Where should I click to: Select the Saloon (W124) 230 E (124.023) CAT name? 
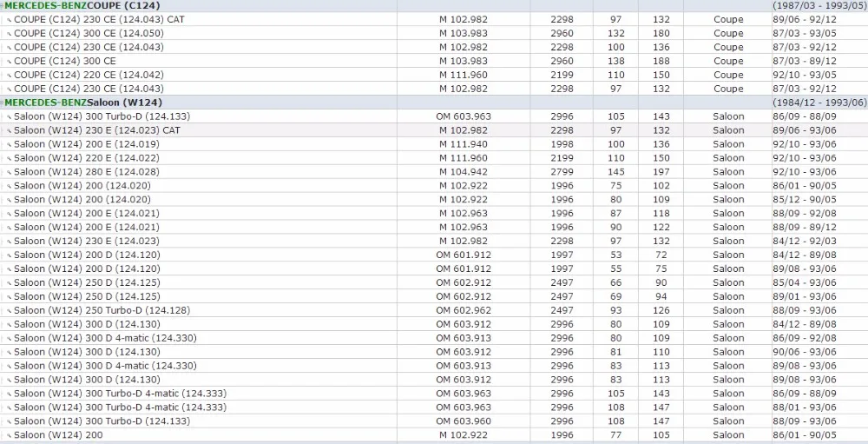pyautogui.click(x=97, y=130)
